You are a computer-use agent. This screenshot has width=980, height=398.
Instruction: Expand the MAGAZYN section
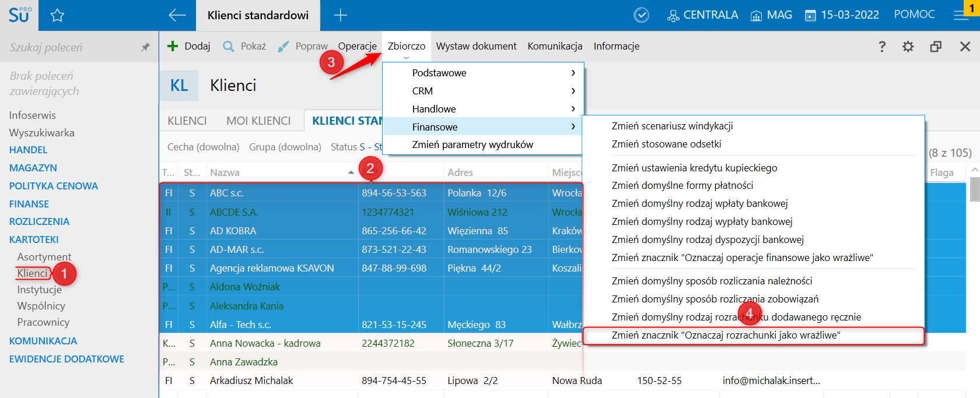[33, 168]
